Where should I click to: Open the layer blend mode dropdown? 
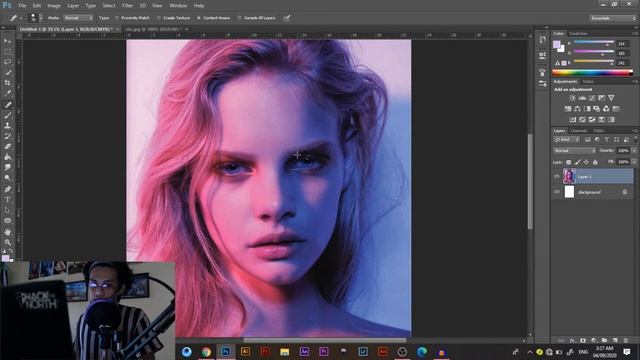pyautogui.click(x=574, y=151)
